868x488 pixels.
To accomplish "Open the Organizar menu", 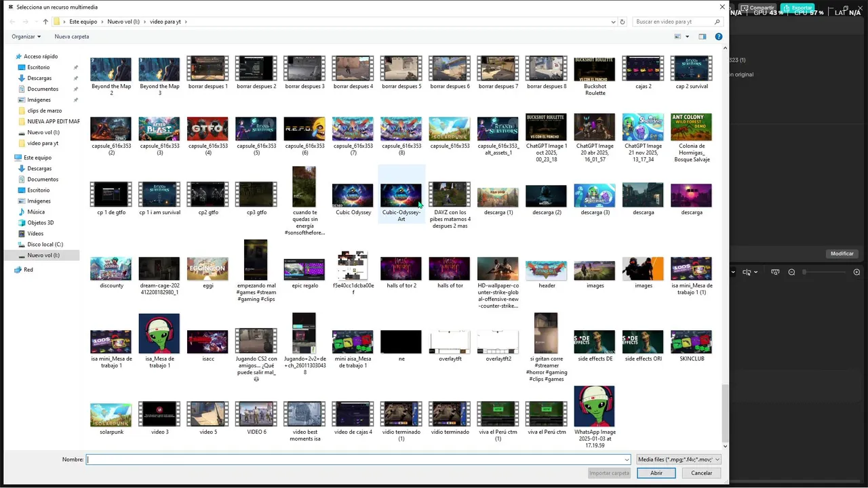I will (26, 37).
